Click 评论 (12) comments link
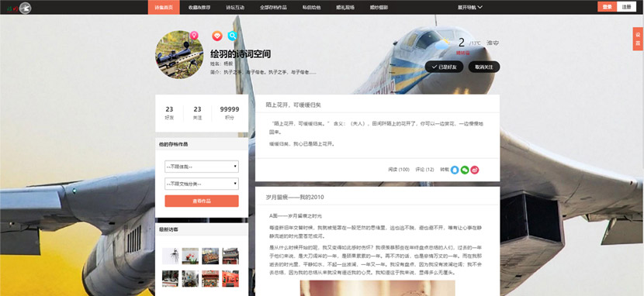The width and height of the screenshot is (644, 296). (x=424, y=170)
